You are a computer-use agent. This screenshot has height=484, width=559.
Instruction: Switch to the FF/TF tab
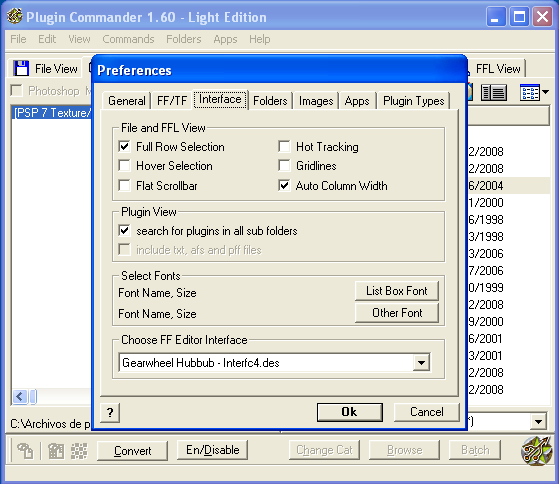tap(172, 101)
